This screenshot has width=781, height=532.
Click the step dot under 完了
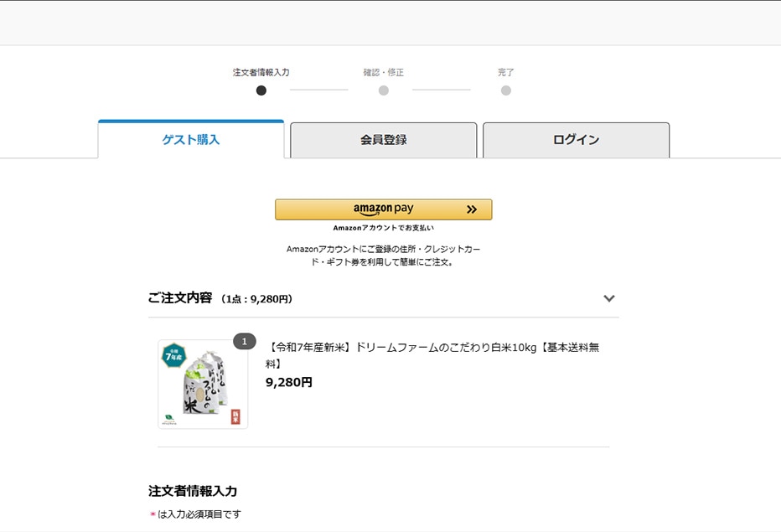click(x=506, y=90)
